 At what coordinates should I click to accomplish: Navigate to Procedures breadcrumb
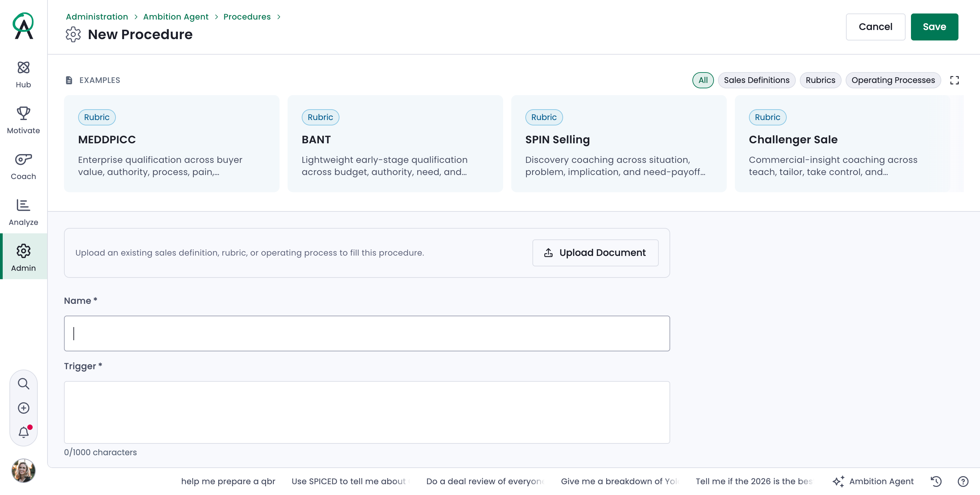pyautogui.click(x=247, y=17)
